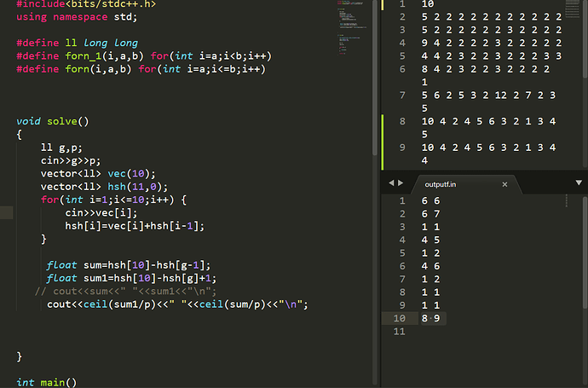Click line number 3 in outputf.in gutter
This screenshot has height=388, width=588.
(x=402, y=227)
